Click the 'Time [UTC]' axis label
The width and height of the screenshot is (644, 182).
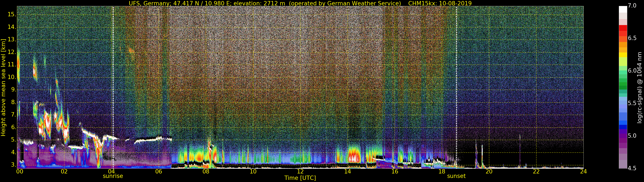tap(300, 178)
